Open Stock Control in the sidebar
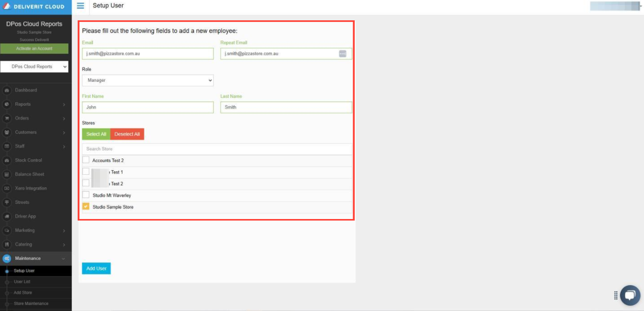The image size is (644, 311). point(28,160)
